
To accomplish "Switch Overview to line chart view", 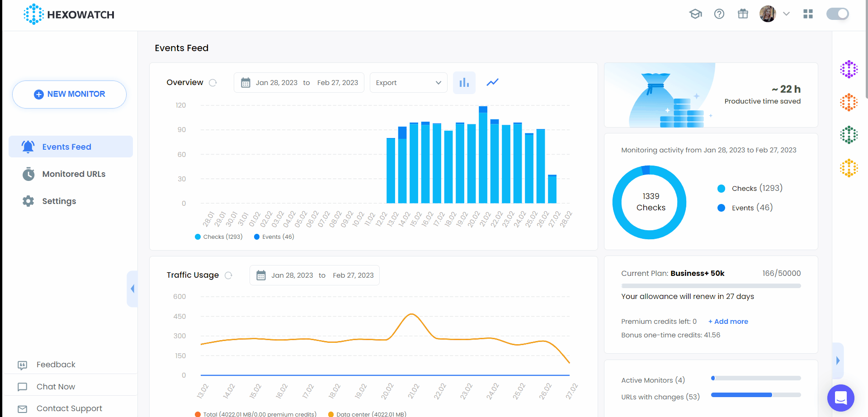I will [492, 82].
